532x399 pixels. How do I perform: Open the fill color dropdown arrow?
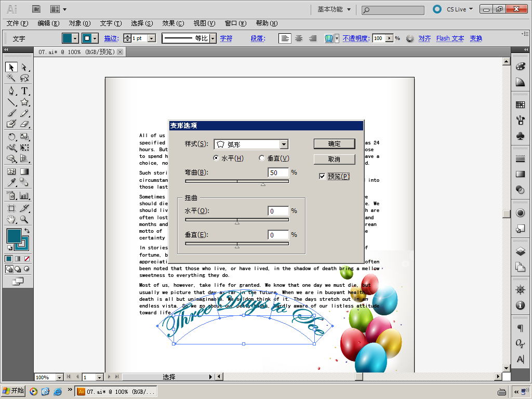pos(75,38)
